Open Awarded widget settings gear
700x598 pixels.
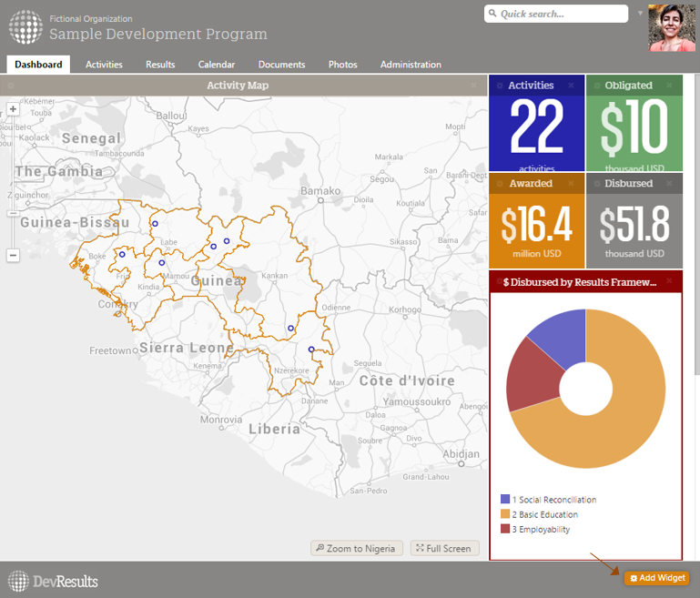500,184
